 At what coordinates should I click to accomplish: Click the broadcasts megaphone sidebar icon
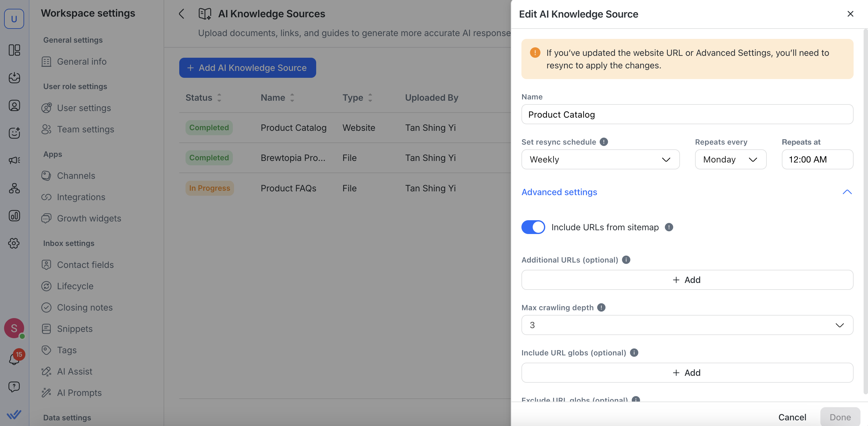point(14,160)
